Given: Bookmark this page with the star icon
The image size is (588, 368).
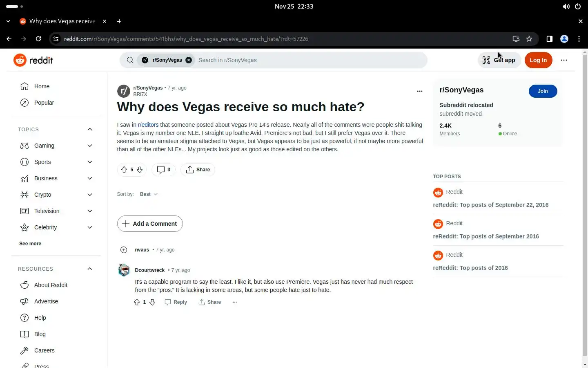Looking at the screenshot, I should 529,39.
